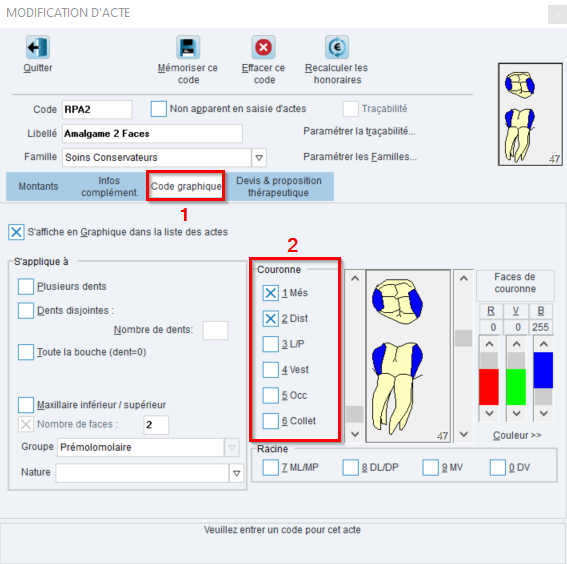Click down arrow of scrollbar left of tooth preview
The image size is (567, 564).
pyautogui.click(x=355, y=434)
